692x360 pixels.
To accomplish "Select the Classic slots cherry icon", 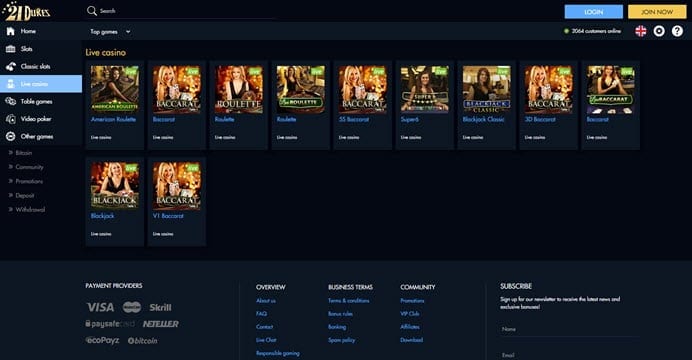I will coord(11,67).
